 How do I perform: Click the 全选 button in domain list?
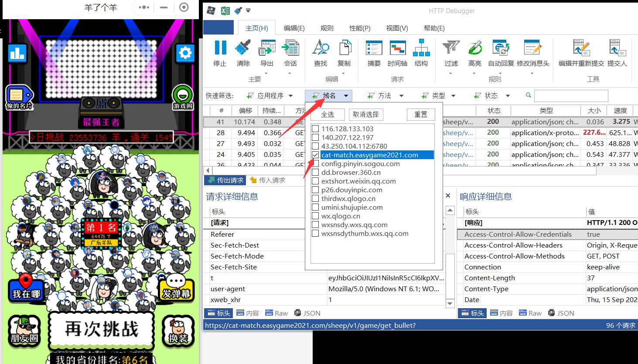click(328, 114)
